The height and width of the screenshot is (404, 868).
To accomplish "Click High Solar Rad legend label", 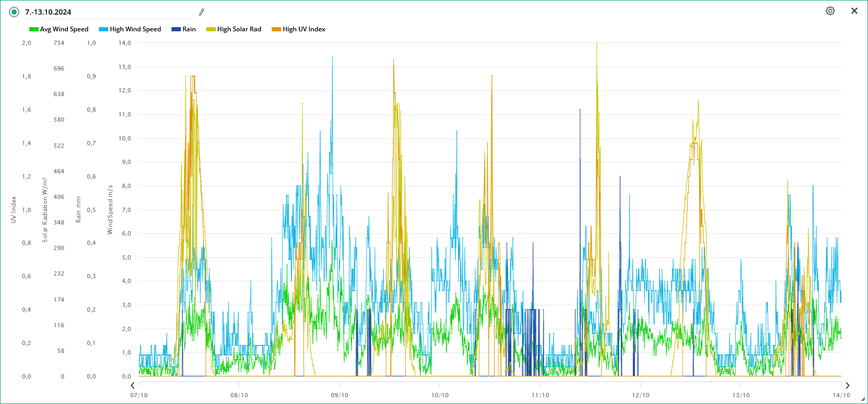I will click(x=239, y=29).
